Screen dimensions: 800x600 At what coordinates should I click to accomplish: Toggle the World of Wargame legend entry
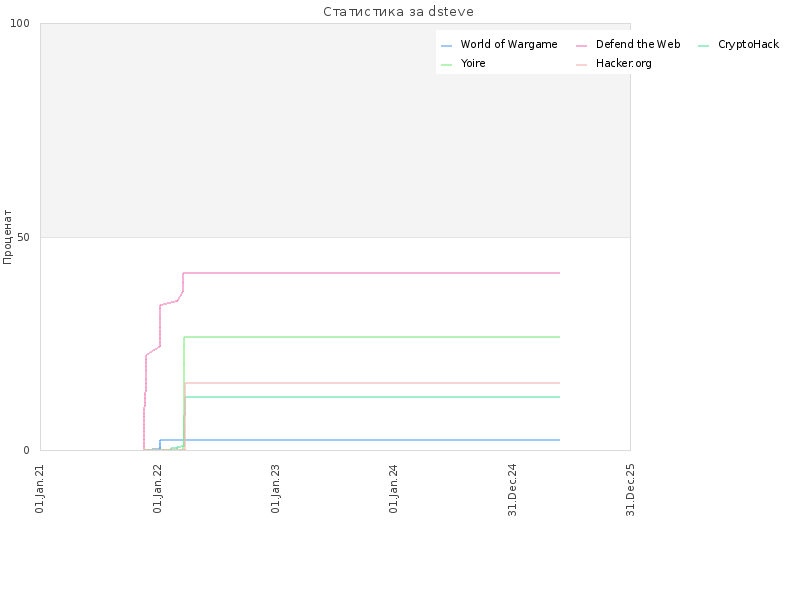click(x=499, y=44)
